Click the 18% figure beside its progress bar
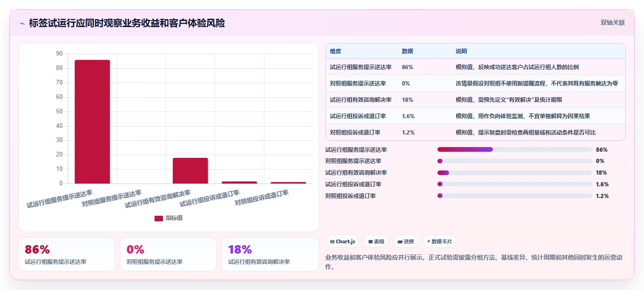Image resolution: width=644 pixels, height=290 pixels. point(602,173)
